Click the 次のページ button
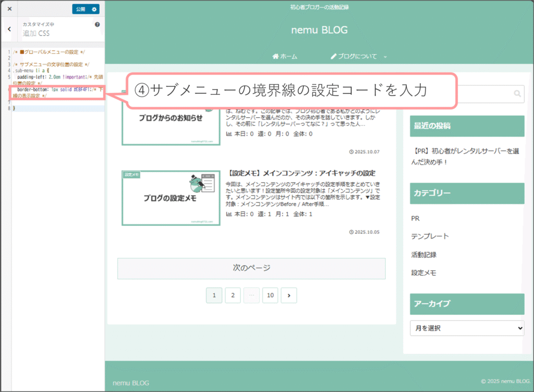 (251, 268)
